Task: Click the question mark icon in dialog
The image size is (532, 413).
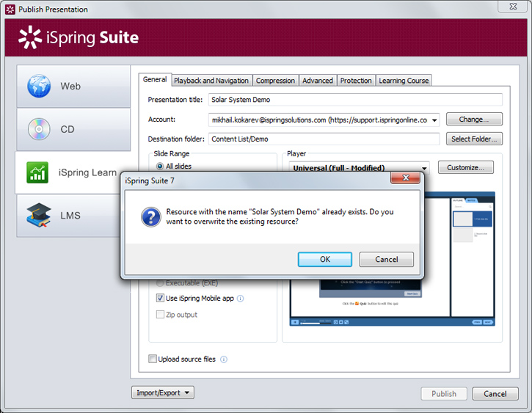Action: [150, 217]
